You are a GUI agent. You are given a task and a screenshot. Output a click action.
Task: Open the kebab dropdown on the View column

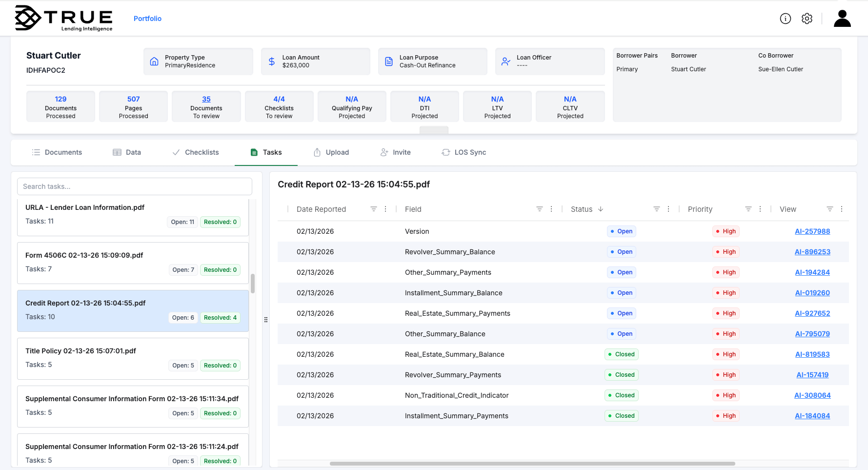(x=842, y=209)
